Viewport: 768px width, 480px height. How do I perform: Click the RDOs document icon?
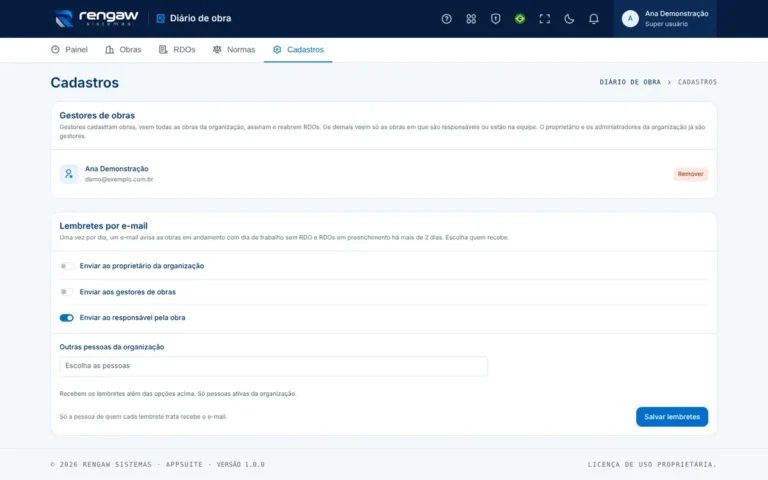[x=163, y=49]
